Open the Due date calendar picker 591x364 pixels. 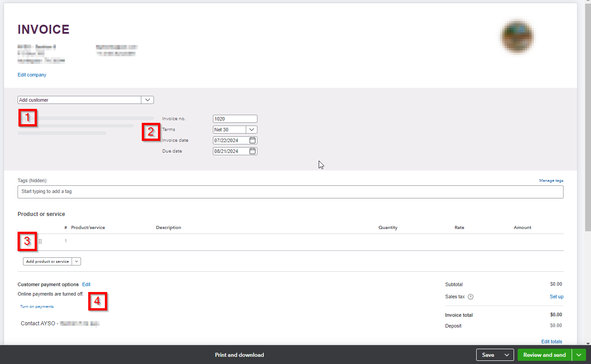(253, 151)
